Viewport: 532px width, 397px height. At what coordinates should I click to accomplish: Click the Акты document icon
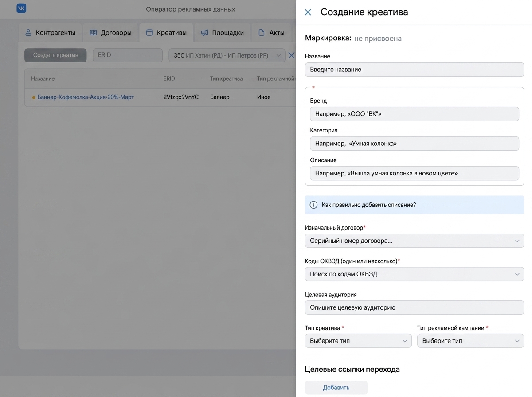(262, 33)
